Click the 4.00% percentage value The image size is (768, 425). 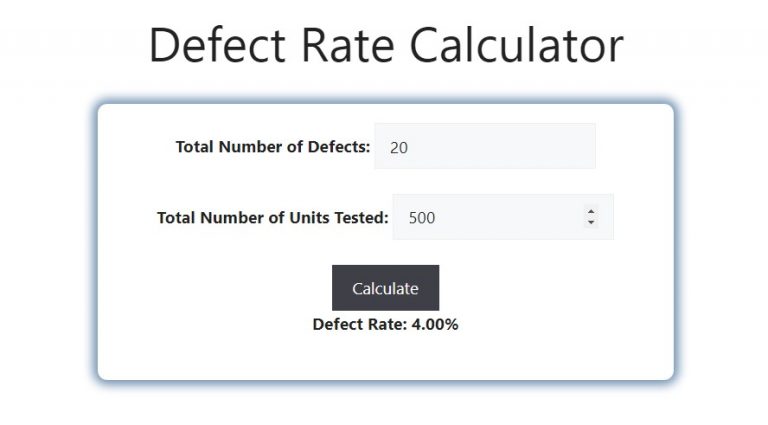coord(435,324)
